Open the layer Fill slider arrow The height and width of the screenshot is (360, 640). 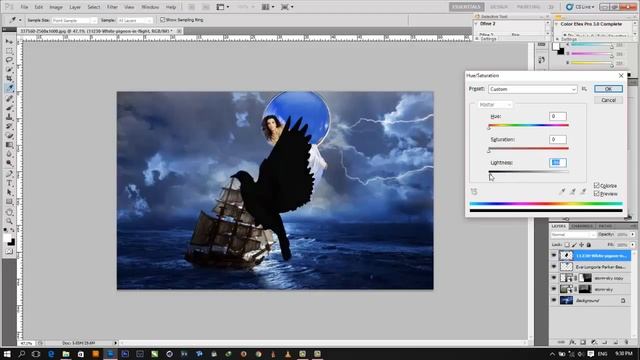[633, 245]
